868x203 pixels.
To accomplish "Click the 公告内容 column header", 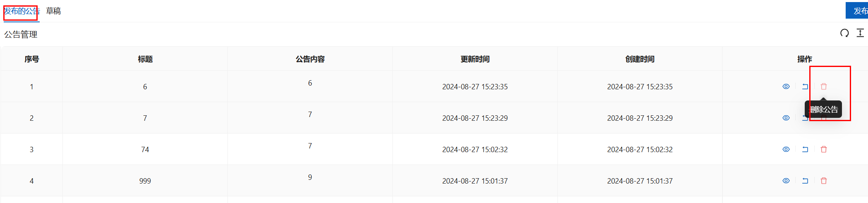I will pyautogui.click(x=310, y=59).
